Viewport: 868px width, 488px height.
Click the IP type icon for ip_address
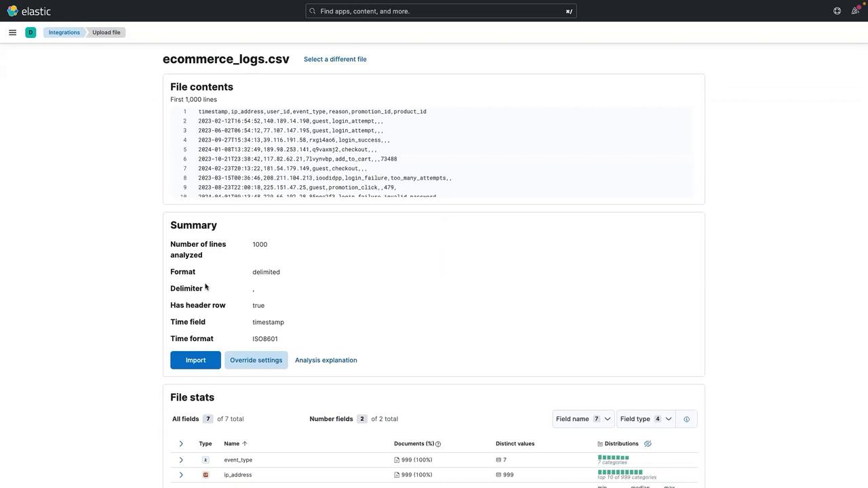click(x=205, y=474)
